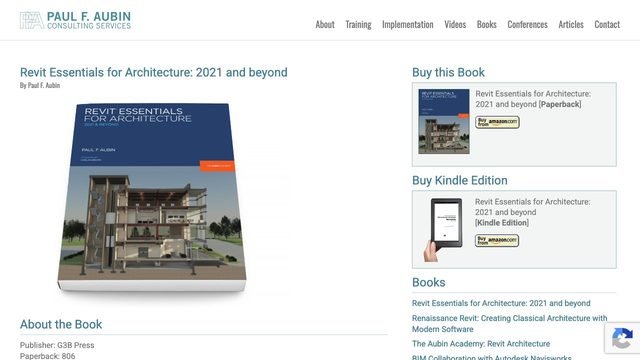Click the Paul F. Aubin Consulting Services logo

76,20
